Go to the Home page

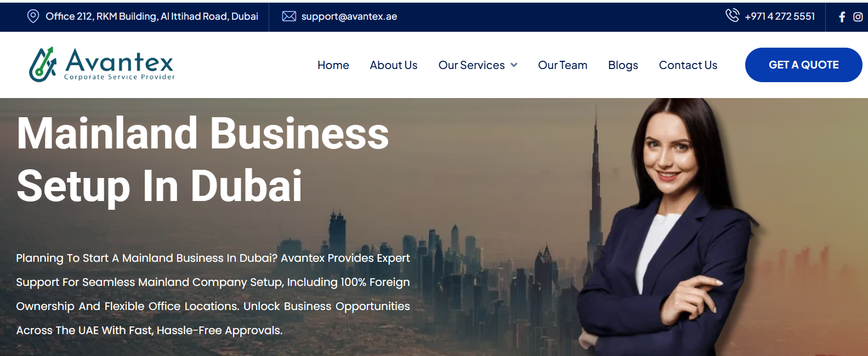coord(333,65)
